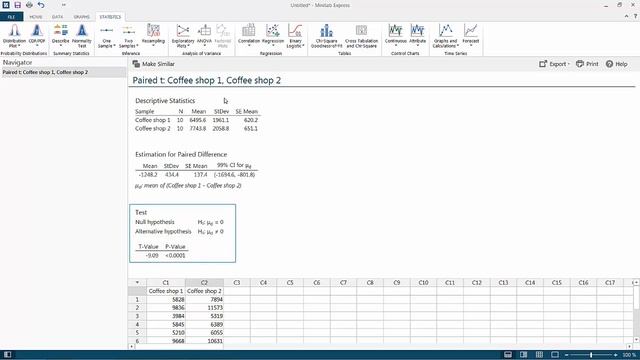Click the worksheet cell containing 5828
640x360 pixels.
(x=166, y=300)
